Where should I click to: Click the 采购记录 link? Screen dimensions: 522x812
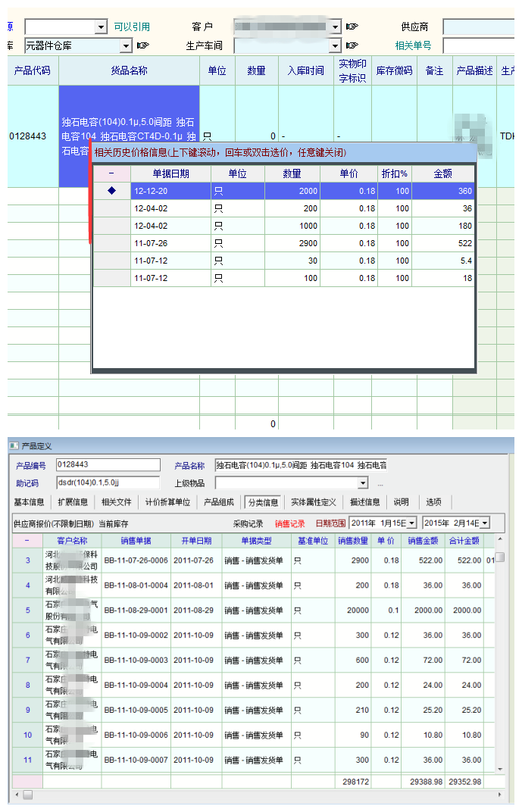click(x=248, y=523)
